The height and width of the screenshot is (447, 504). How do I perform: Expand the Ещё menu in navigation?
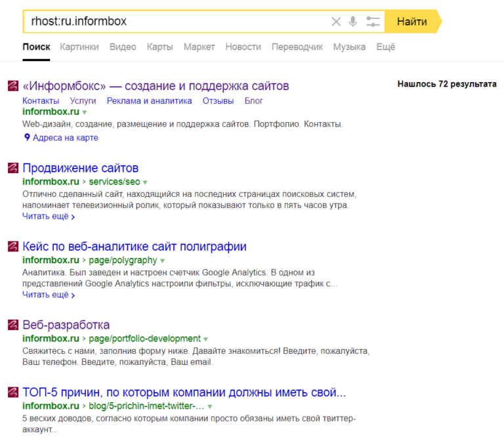click(x=385, y=47)
